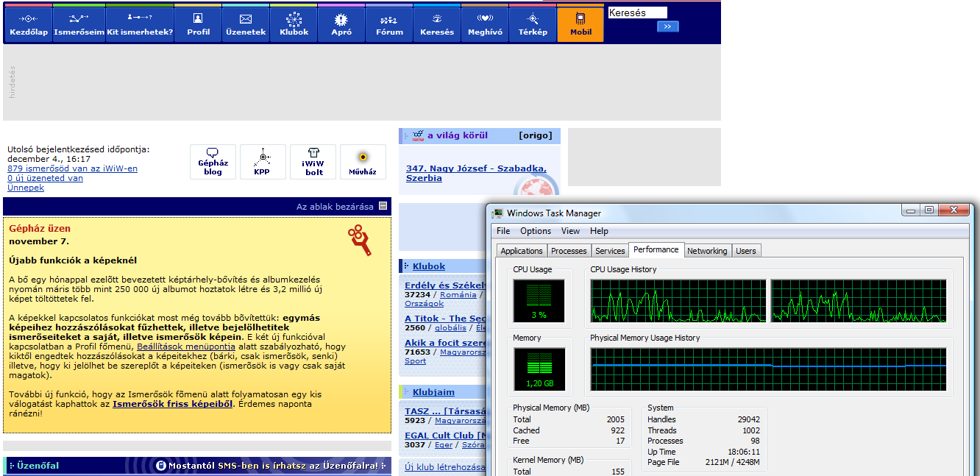The image size is (980, 476).
Task: Open the File menu in Task Manager
Action: pyautogui.click(x=503, y=231)
